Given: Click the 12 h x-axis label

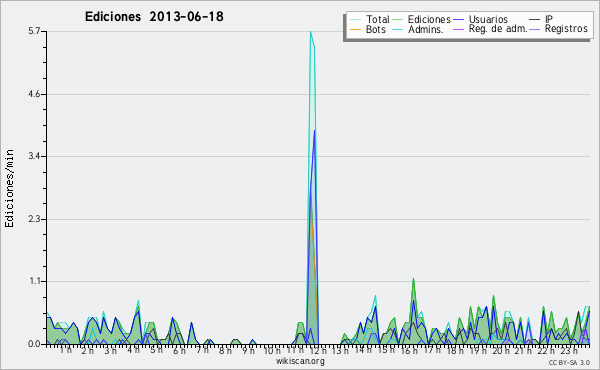Looking at the screenshot, I should pos(318,350).
